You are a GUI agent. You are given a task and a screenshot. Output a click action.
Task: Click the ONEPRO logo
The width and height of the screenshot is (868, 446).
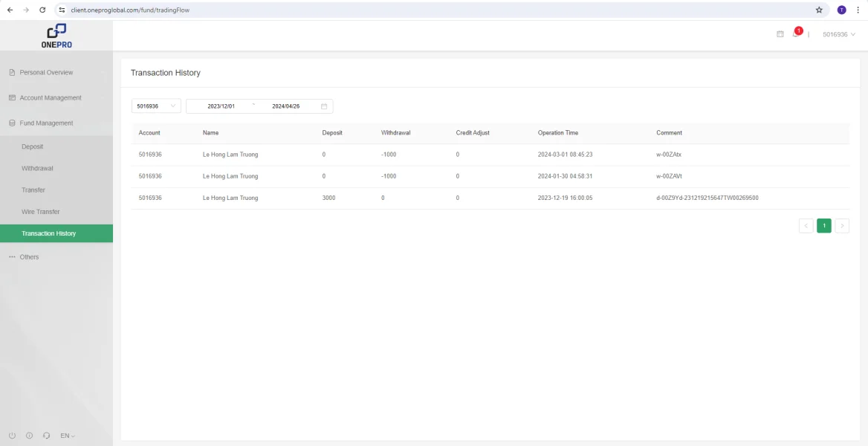click(56, 36)
